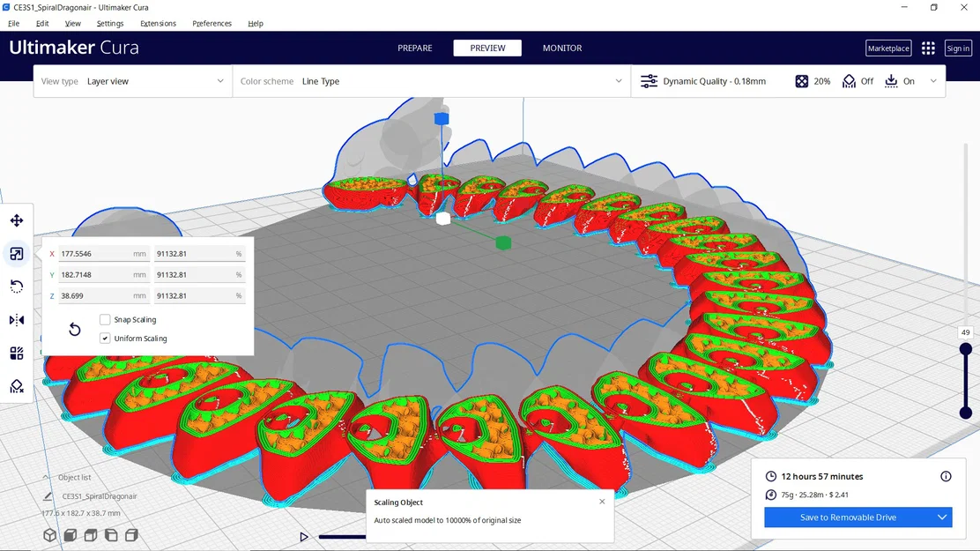Click the print settings sliders icon

pos(649,81)
